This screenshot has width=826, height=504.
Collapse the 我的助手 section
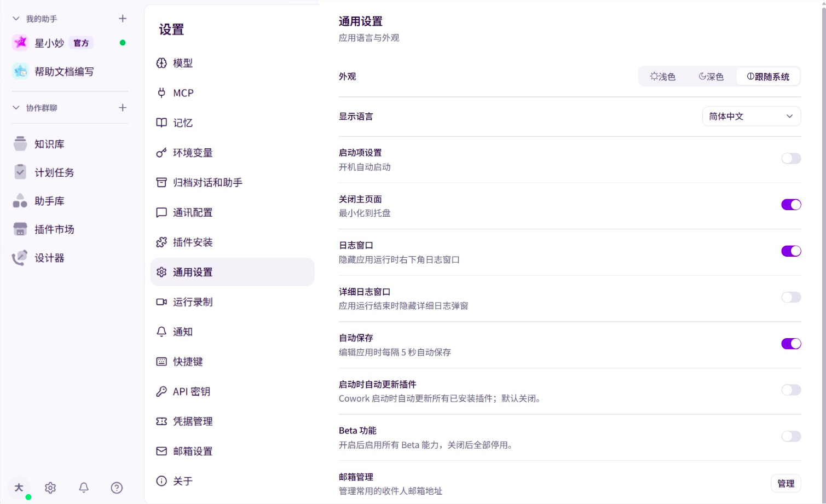(16, 19)
